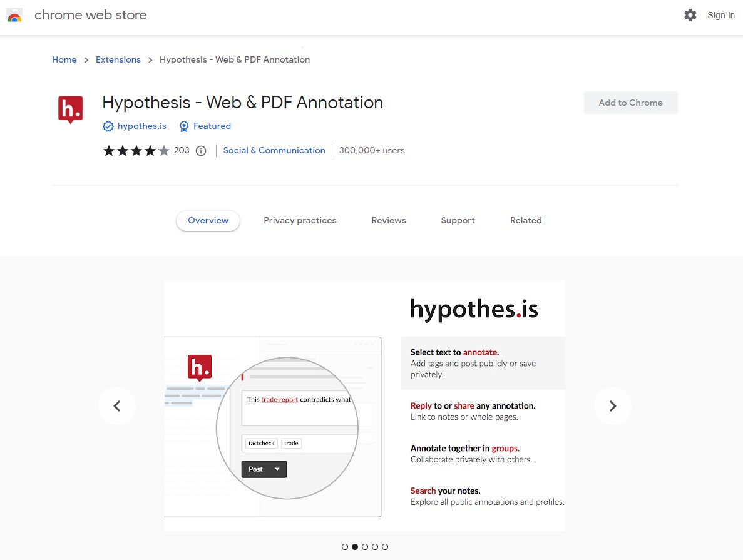Navigate to Extensions via the breadcrumb
The height and width of the screenshot is (560, 743).
point(118,59)
